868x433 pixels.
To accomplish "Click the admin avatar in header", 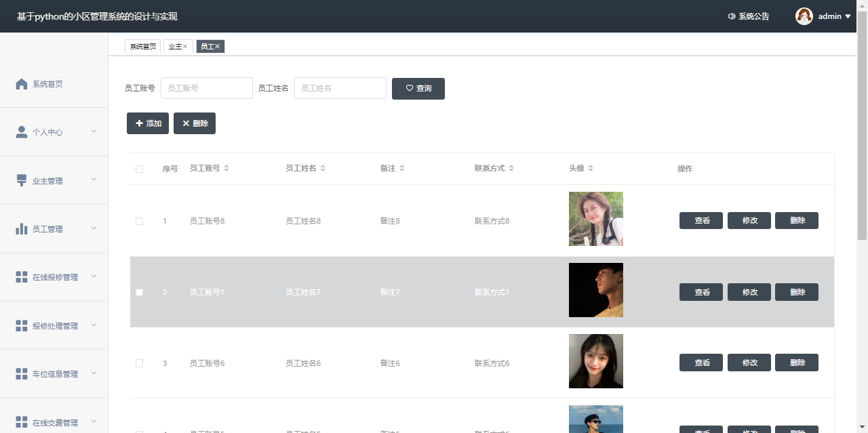I will point(804,16).
